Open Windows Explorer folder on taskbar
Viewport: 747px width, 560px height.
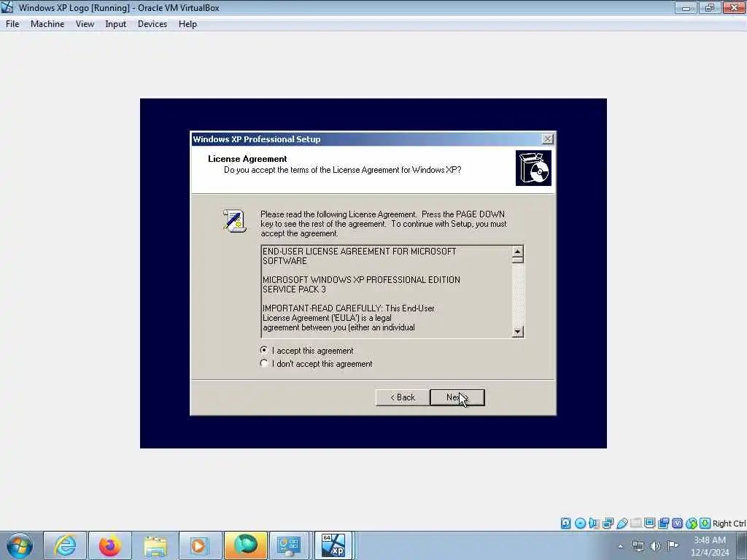pos(155,545)
